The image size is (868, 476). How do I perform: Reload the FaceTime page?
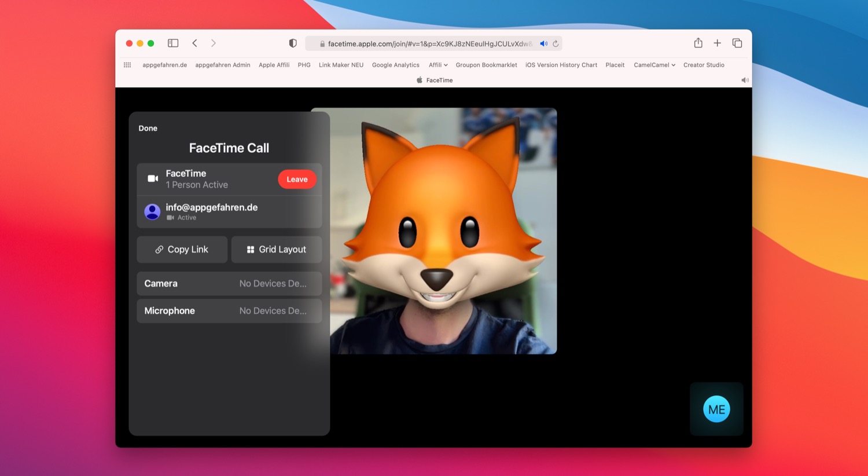(556, 43)
